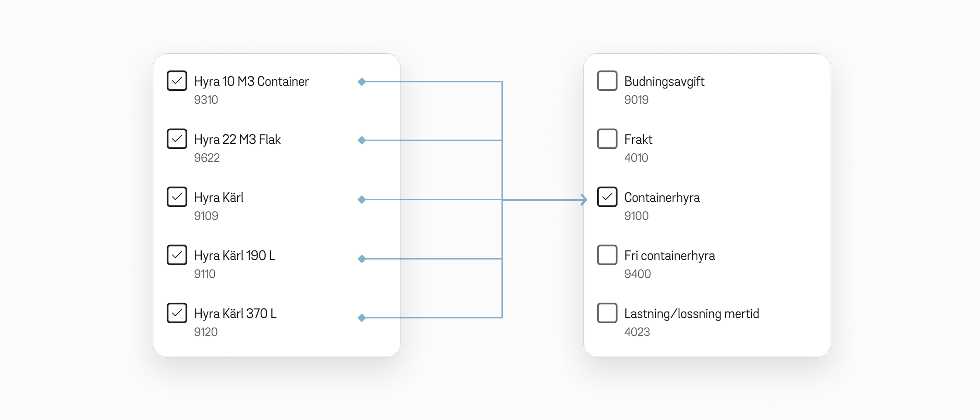Viewport: 980px width, 420px height.
Task: Deselect the Hyra Kärl 190 L checkbox
Action: point(177,255)
